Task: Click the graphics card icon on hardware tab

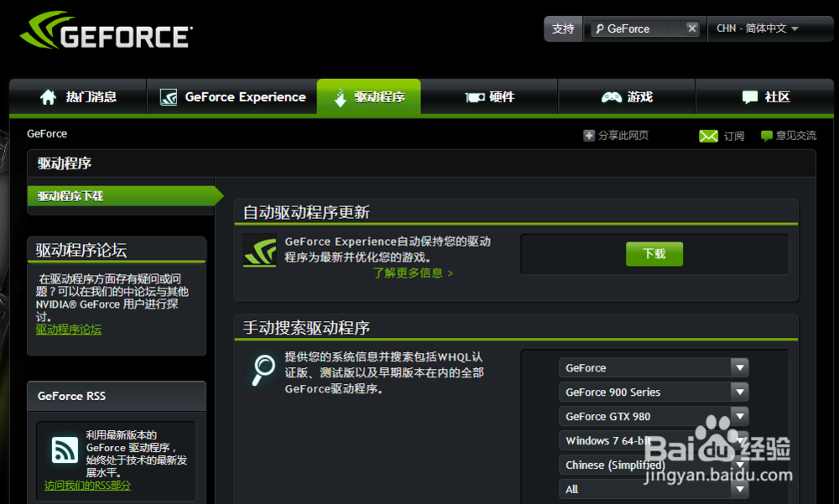Action: (x=475, y=97)
